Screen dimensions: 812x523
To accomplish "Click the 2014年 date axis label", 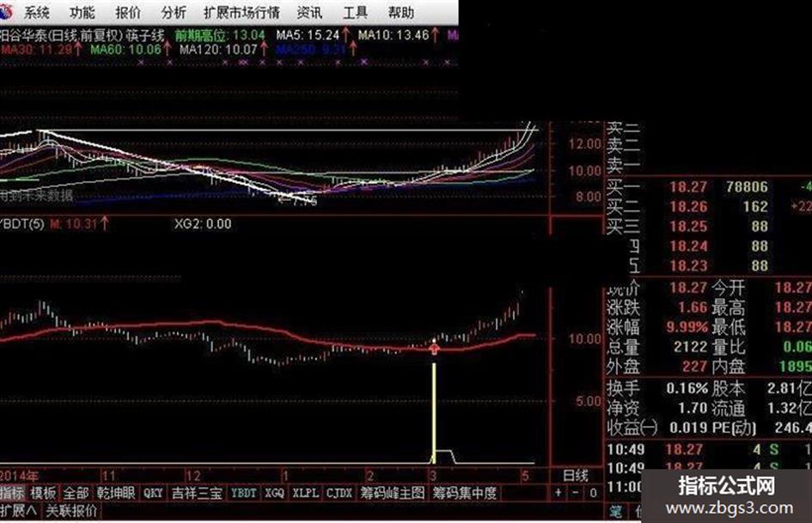I will click(19, 476).
